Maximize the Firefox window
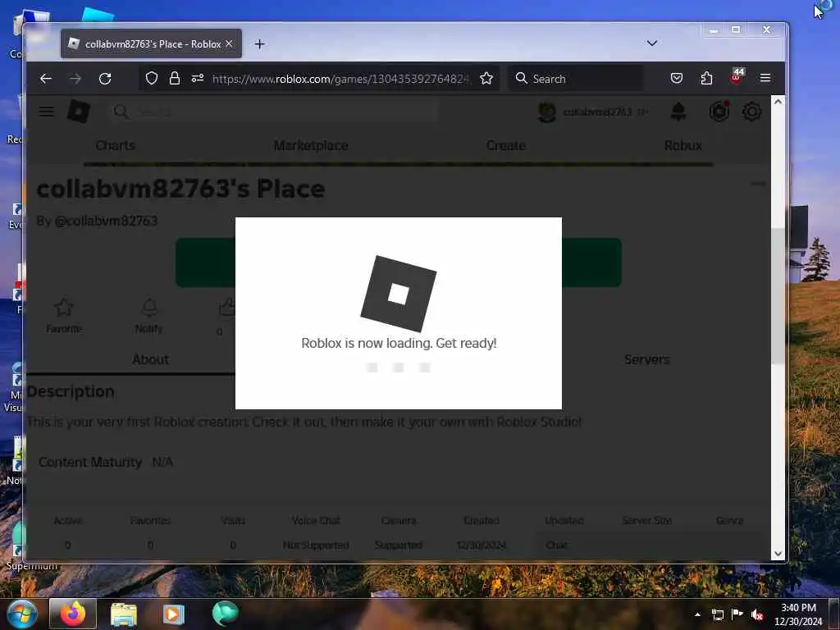 coord(736,30)
